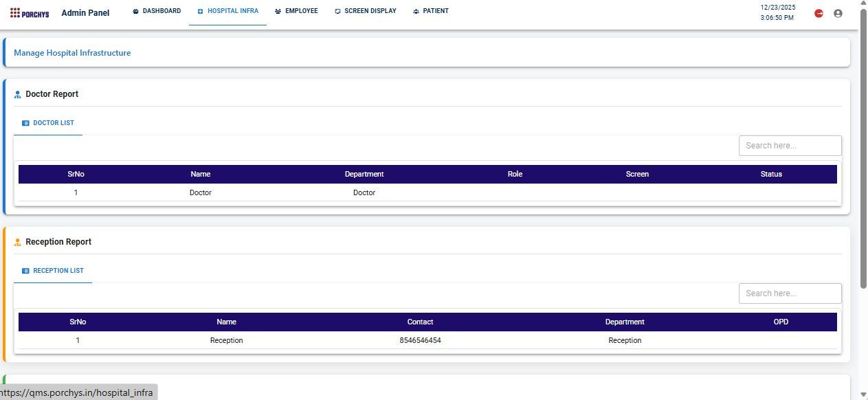Click the Doctor List tab icon
This screenshot has width=868, height=400.
tap(25, 123)
